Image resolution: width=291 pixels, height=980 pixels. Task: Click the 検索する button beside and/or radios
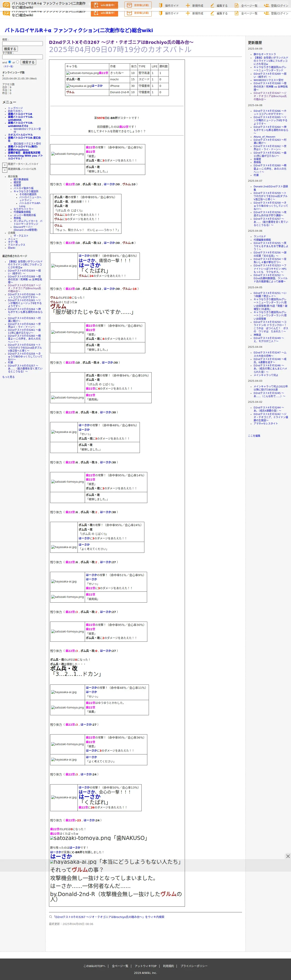click(28, 62)
